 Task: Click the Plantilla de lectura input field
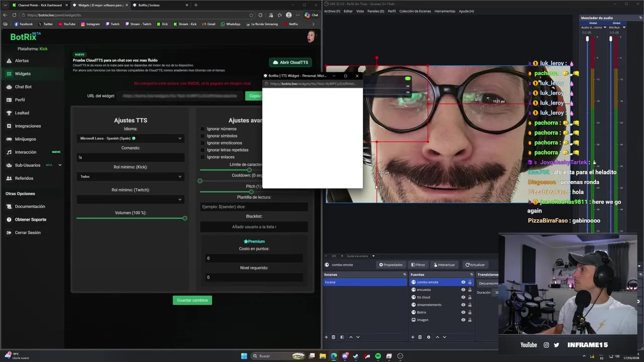pos(254,207)
